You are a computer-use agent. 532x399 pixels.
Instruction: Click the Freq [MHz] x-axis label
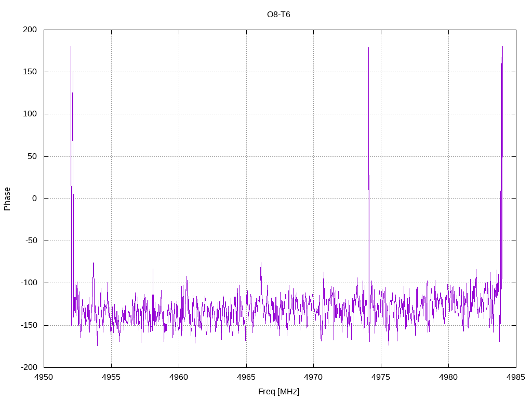tap(278, 392)
